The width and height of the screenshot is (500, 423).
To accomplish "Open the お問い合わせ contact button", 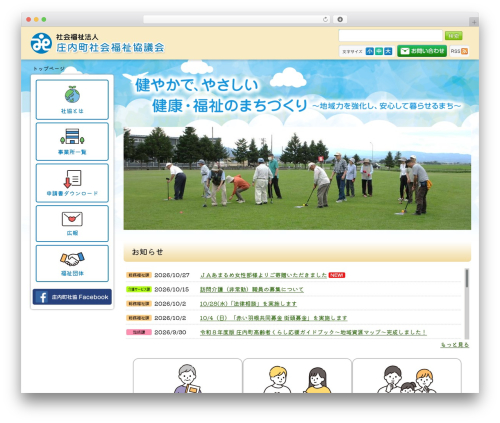I will pos(422,51).
